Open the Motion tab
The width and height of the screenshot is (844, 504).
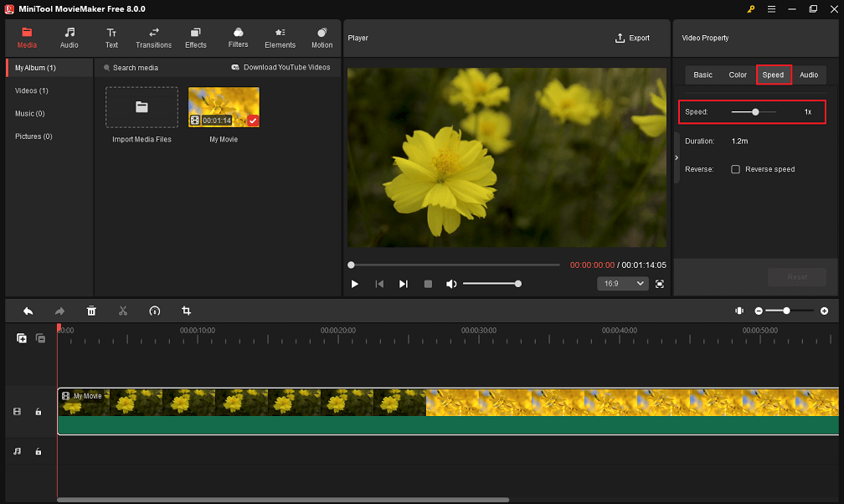[x=322, y=39]
